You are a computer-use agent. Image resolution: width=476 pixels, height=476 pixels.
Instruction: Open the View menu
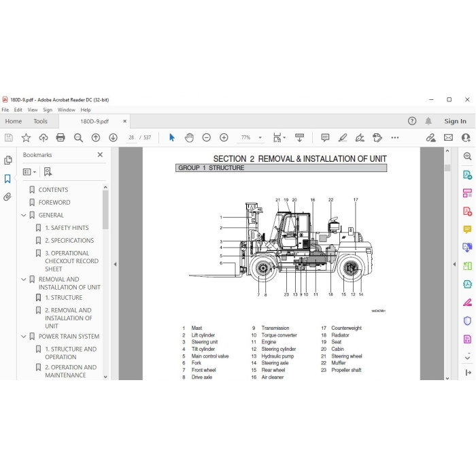point(33,110)
